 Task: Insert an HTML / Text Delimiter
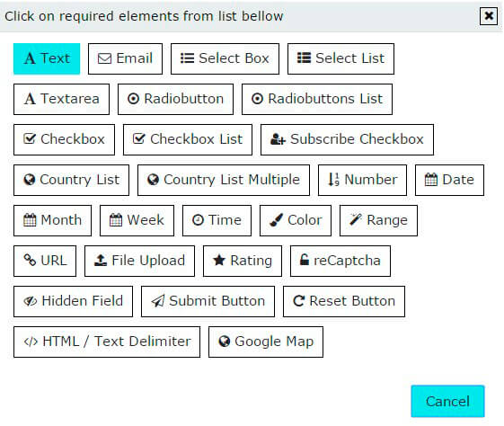pyautogui.click(x=107, y=342)
